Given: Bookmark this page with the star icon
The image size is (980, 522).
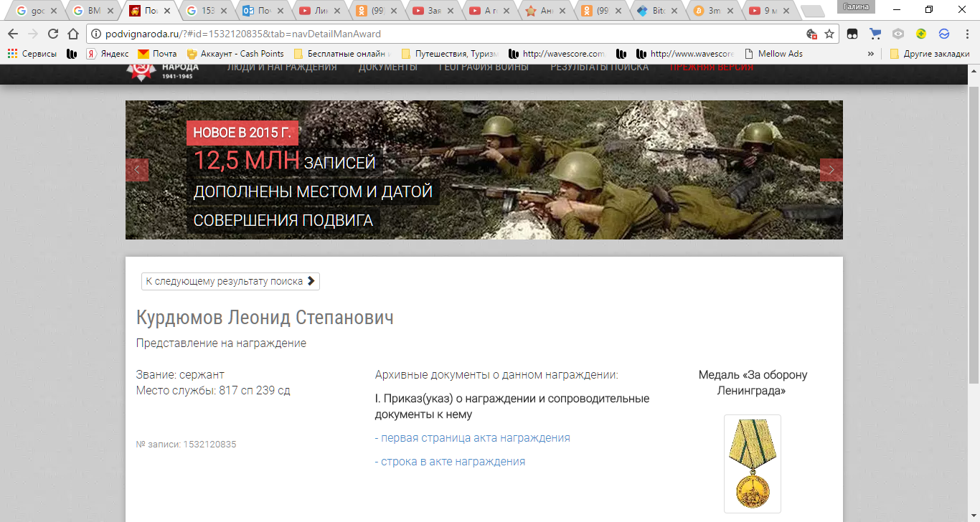Looking at the screenshot, I should coord(829,34).
